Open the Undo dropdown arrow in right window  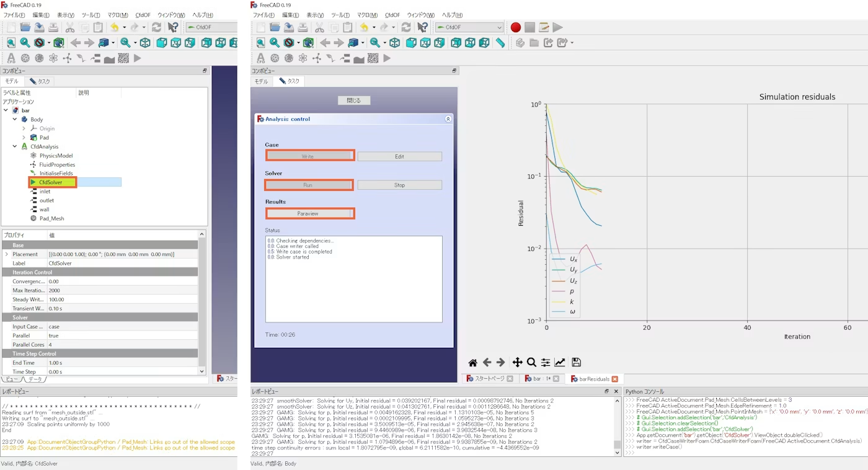(x=374, y=27)
